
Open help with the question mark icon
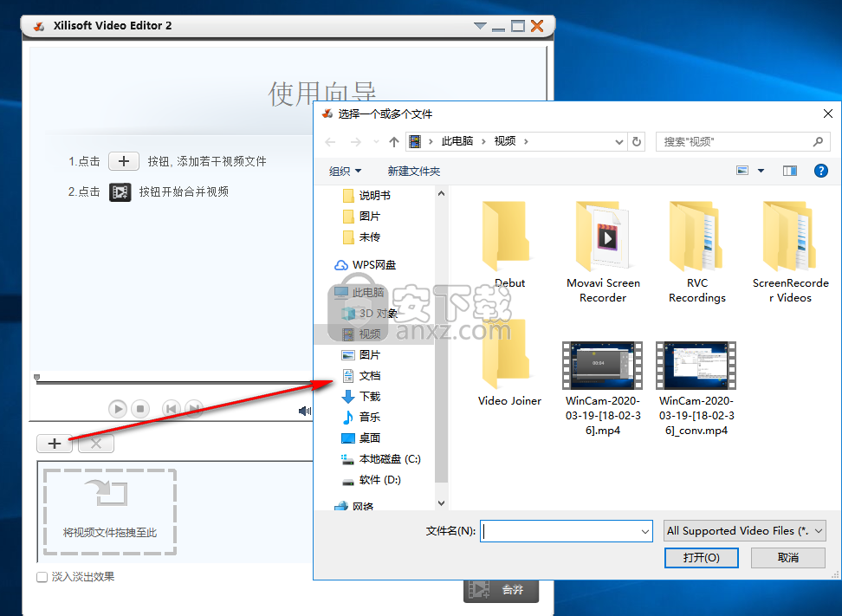click(x=820, y=171)
